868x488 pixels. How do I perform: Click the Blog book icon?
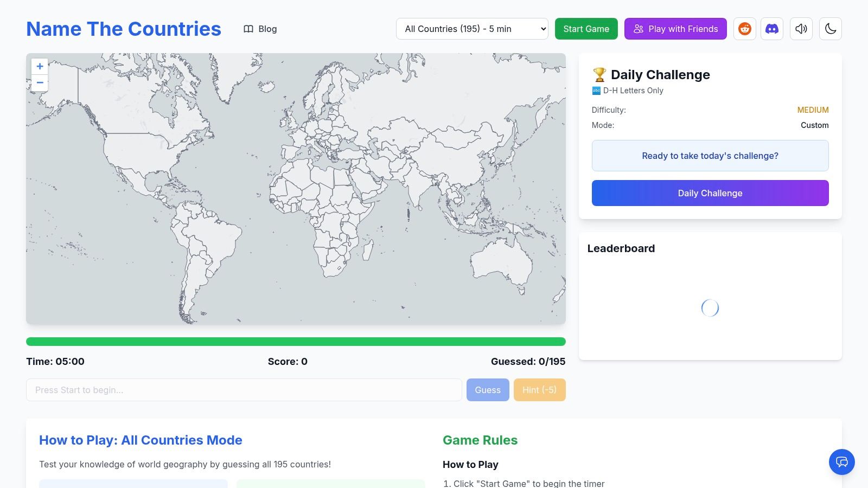coord(248,29)
